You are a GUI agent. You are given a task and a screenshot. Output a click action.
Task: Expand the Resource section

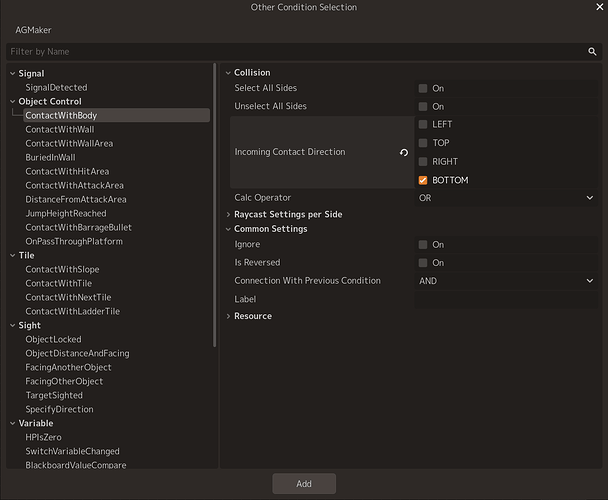click(x=228, y=316)
